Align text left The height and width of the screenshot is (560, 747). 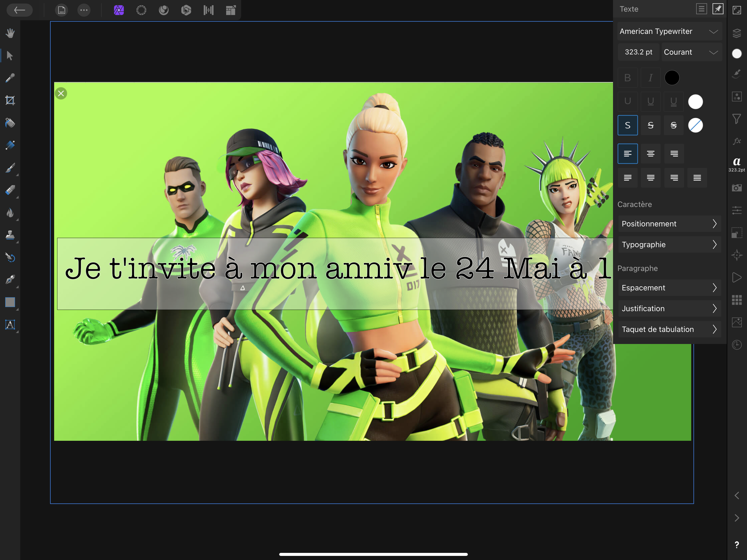pos(628,154)
